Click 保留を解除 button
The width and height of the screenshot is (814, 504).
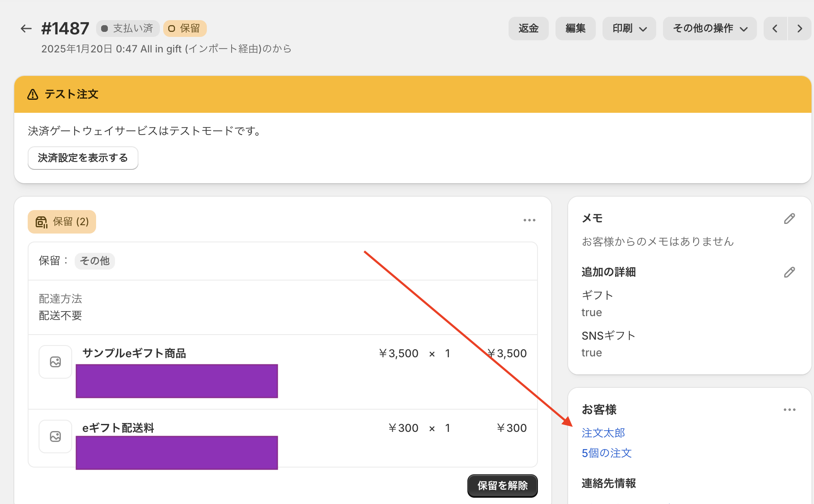click(x=502, y=486)
